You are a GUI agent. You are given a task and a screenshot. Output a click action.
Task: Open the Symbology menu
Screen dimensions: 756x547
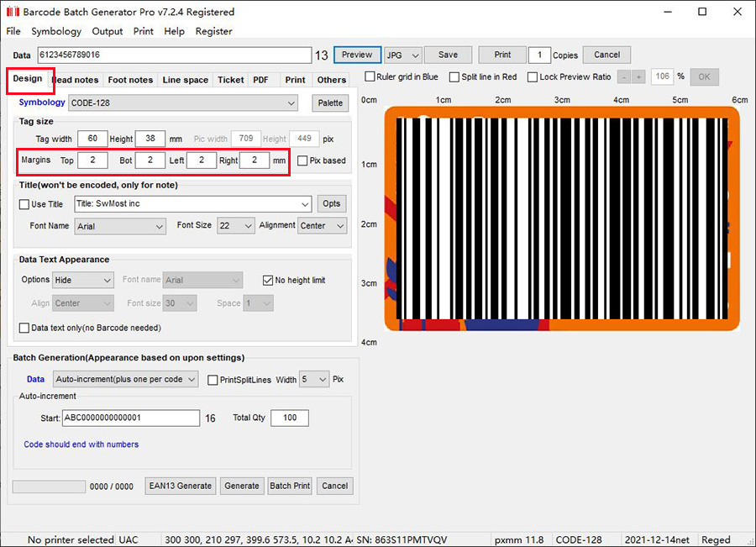click(x=56, y=31)
